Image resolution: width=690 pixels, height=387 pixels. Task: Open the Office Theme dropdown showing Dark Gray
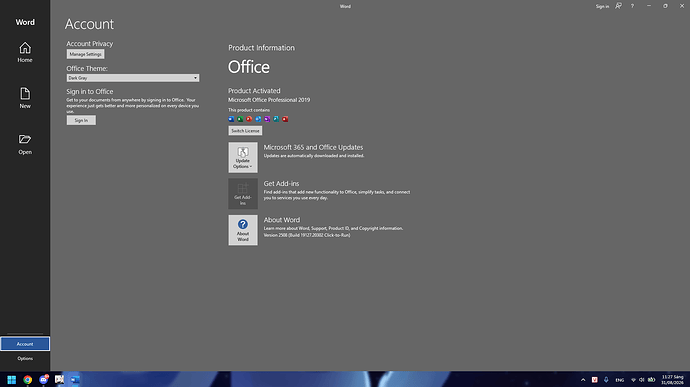click(x=133, y=78)
